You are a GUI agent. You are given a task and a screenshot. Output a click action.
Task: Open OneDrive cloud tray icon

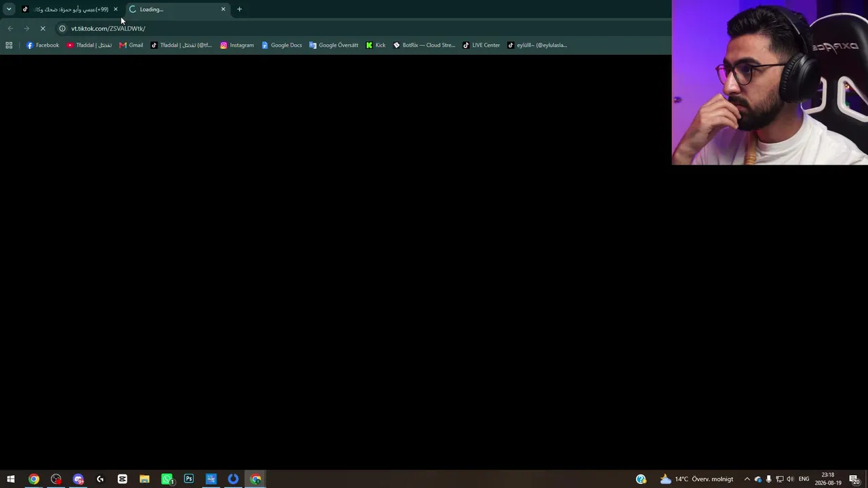coord(758,479)
